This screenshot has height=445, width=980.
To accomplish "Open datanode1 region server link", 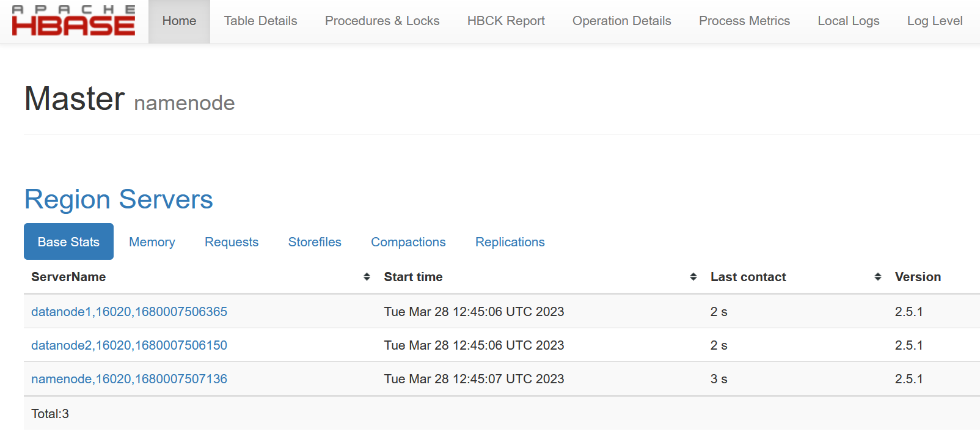I will click(x=129, y=312).
